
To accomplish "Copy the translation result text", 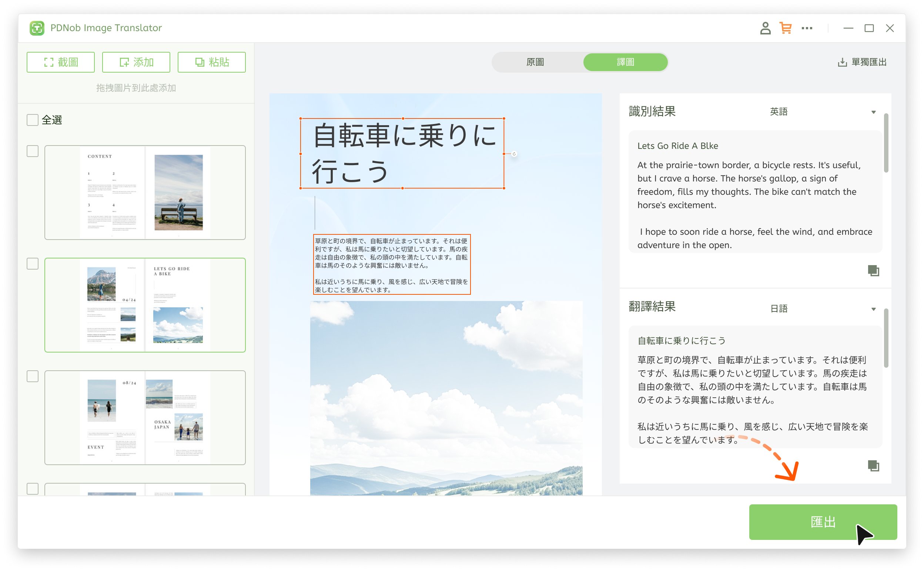I will (873, 465).
